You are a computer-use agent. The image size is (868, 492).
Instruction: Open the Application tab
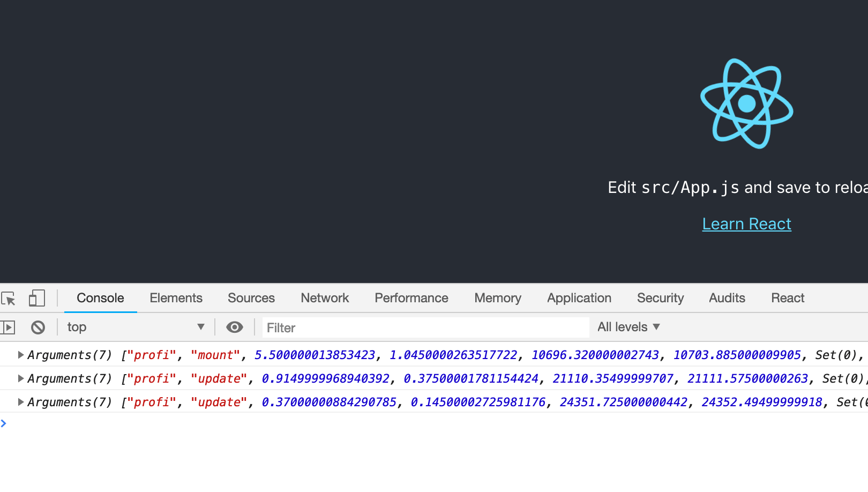click(x=579, y=298)
